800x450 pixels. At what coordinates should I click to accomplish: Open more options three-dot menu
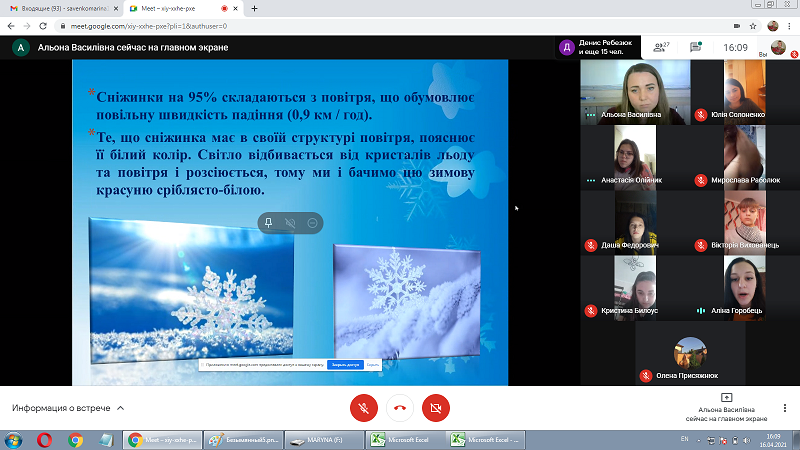click(x=785, y=408)
